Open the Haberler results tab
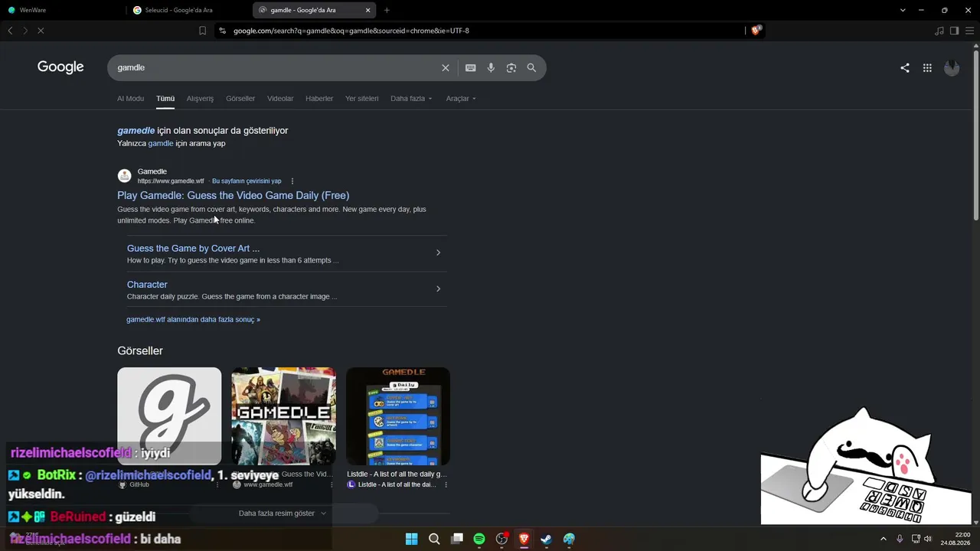Image resolution: width=980 pixels, height=551 pixels. point(319,99)
